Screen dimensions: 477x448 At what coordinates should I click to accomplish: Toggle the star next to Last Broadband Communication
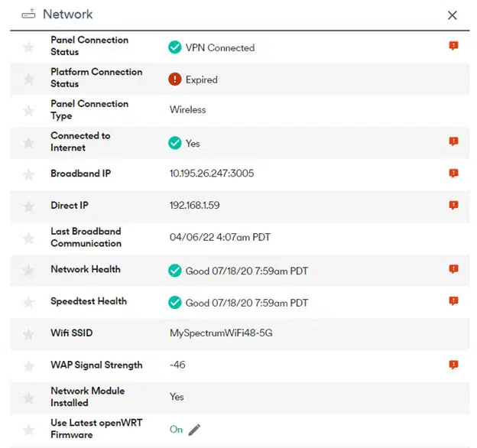tap(28, 238)
